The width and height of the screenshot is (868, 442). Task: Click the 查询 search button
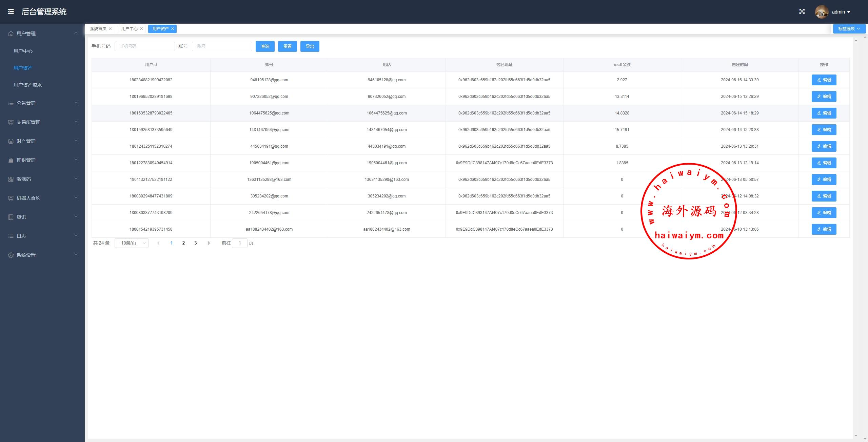tap(265, 46)
